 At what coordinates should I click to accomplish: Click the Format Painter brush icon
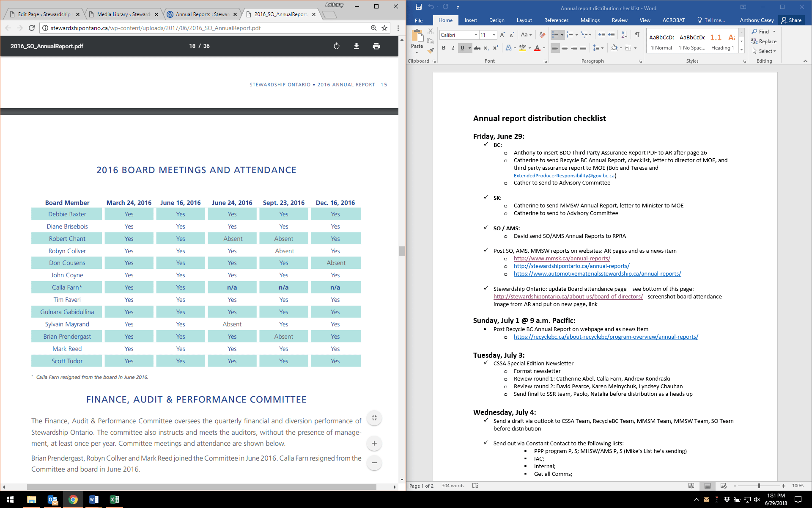click(431, 51)
